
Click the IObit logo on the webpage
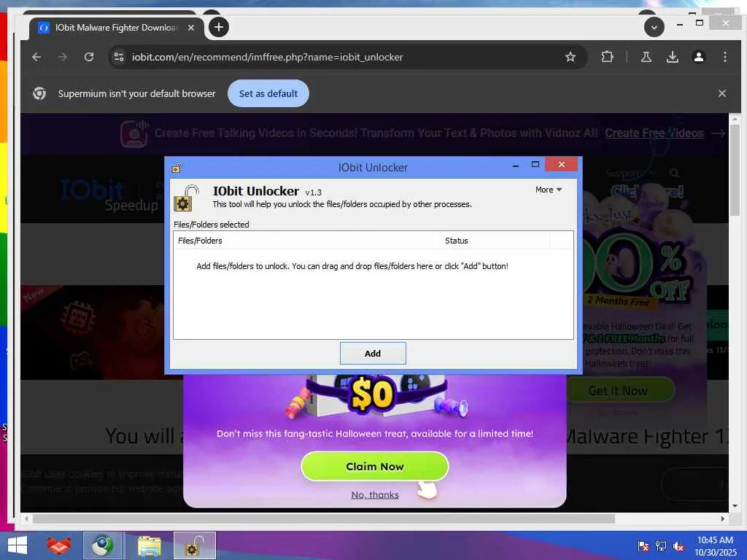click(93, 190)
